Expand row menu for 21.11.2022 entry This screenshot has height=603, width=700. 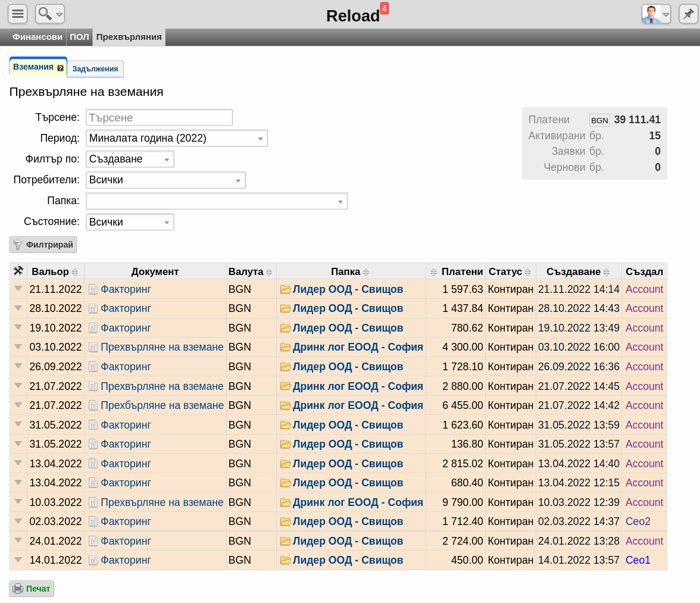pyautogui.click(x=18, y=288)
